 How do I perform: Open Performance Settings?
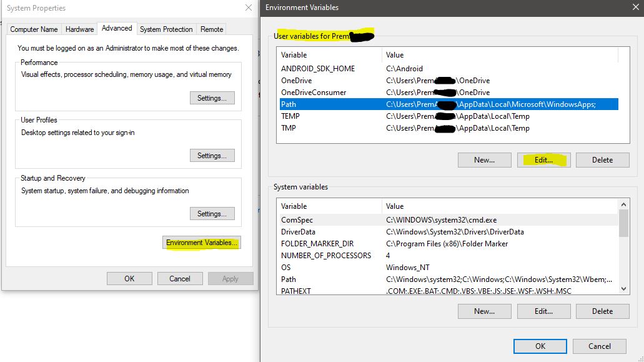click(x=212, y=96)
